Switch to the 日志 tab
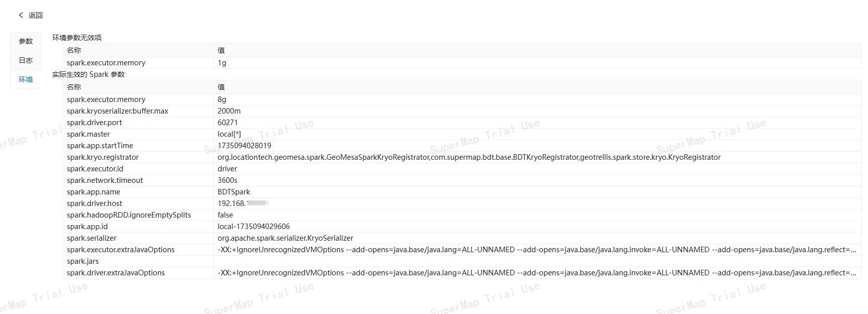 pos(26,60)
